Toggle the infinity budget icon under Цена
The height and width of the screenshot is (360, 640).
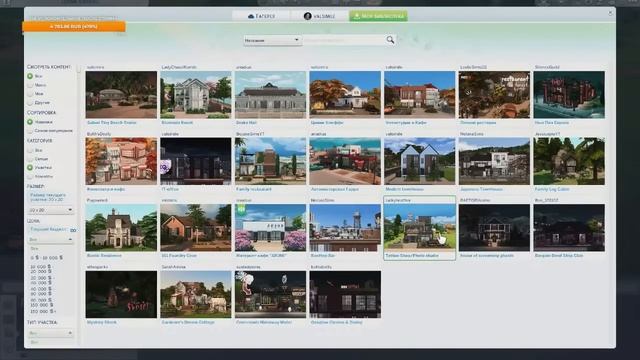[73, 230]
